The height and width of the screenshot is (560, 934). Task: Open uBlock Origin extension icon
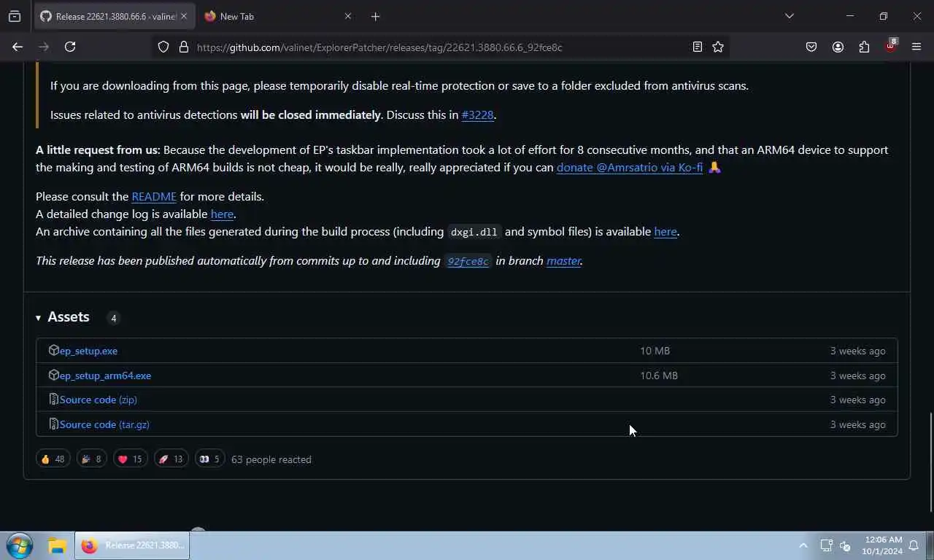coord(890,46)
